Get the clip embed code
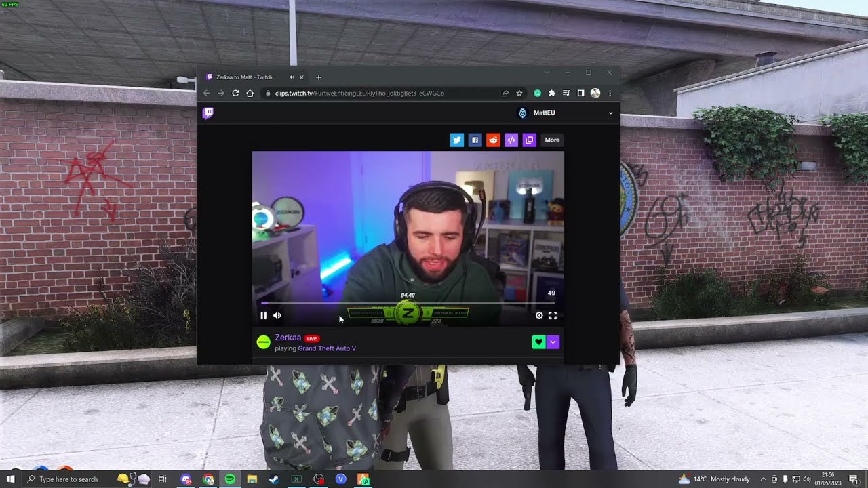 (x=511, y=140)
